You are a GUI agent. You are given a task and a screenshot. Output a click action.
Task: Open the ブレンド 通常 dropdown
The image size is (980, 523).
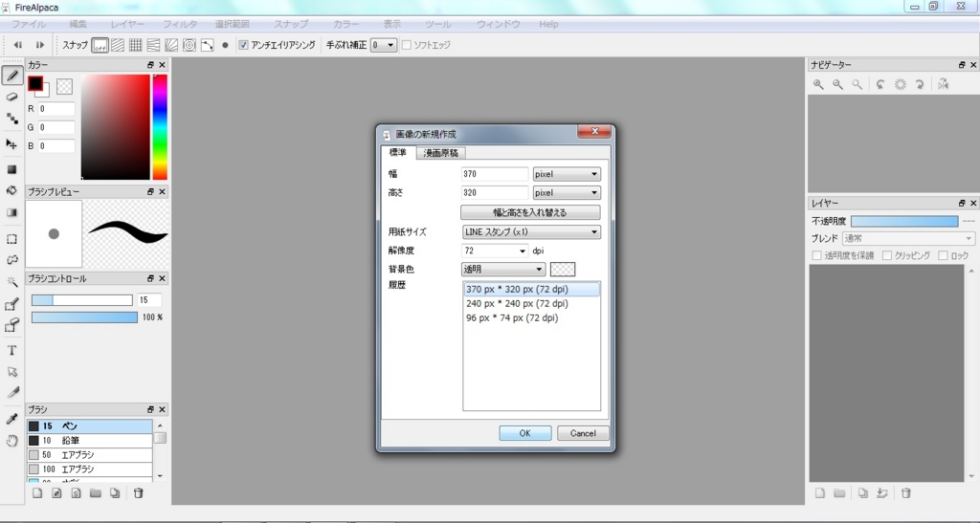(x=908, y=238)
